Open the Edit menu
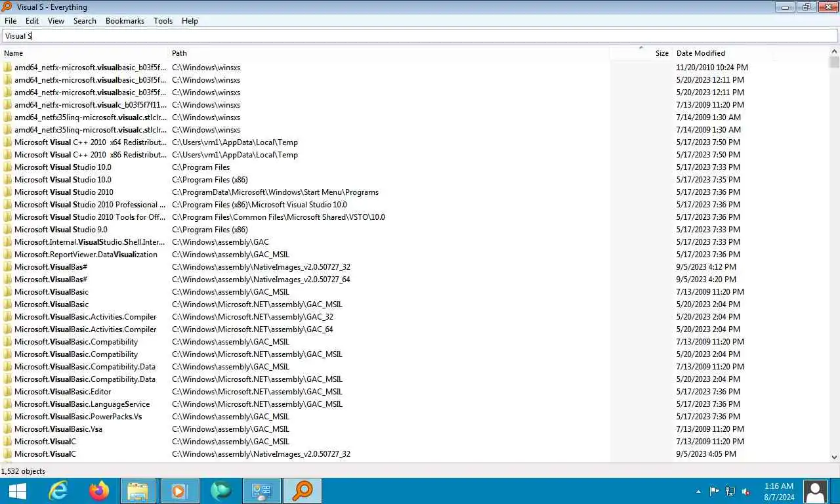The image size is (840, 504). (x=32, y=21)
